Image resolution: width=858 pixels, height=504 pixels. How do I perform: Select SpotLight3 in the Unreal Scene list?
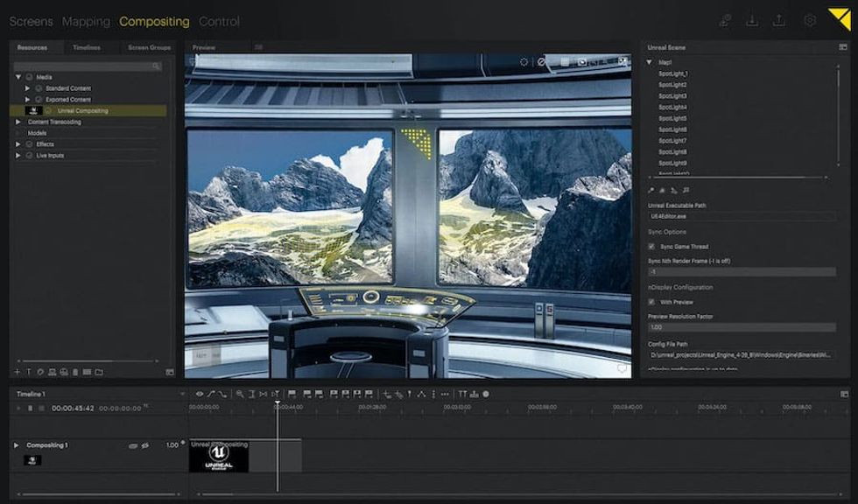pyautogui.click(x=672, y=96)
